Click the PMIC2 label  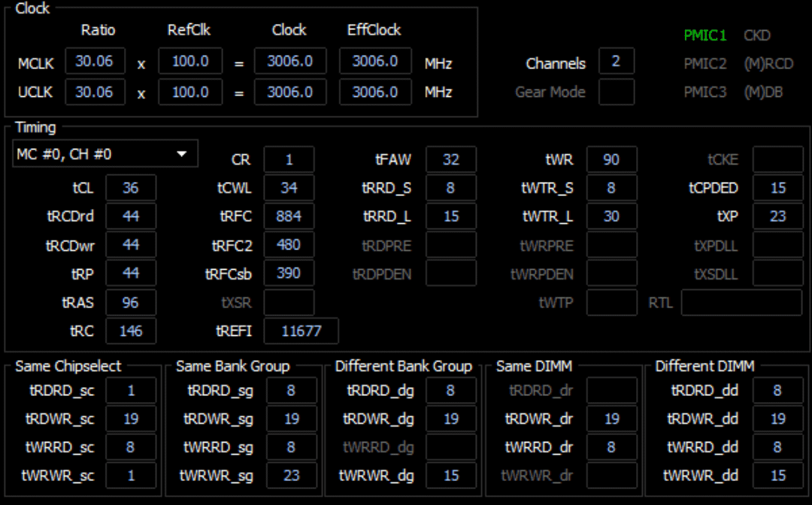click(704, 64)
